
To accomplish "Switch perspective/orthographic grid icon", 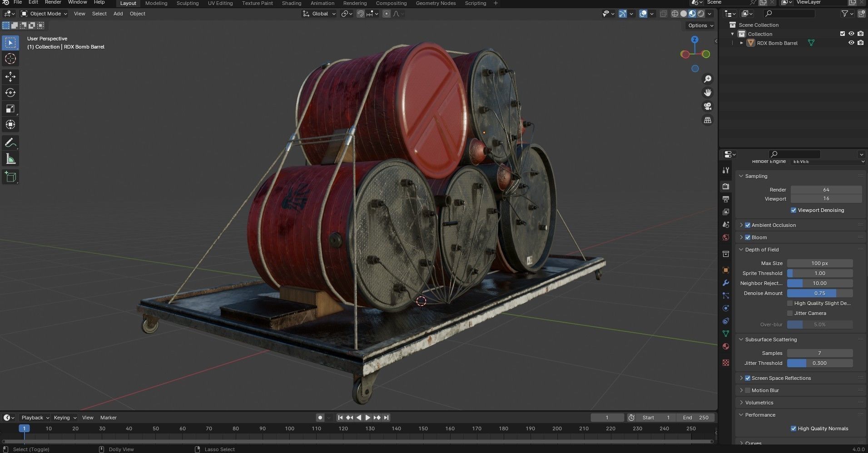I will pyautogui.click(x=708, y=120).
